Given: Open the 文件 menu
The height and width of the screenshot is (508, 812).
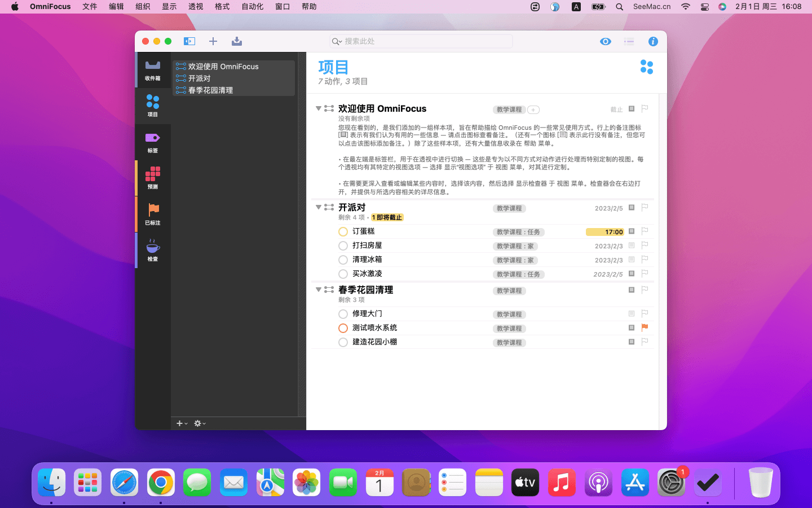Looking at the screenshot, I should (90, 7).
